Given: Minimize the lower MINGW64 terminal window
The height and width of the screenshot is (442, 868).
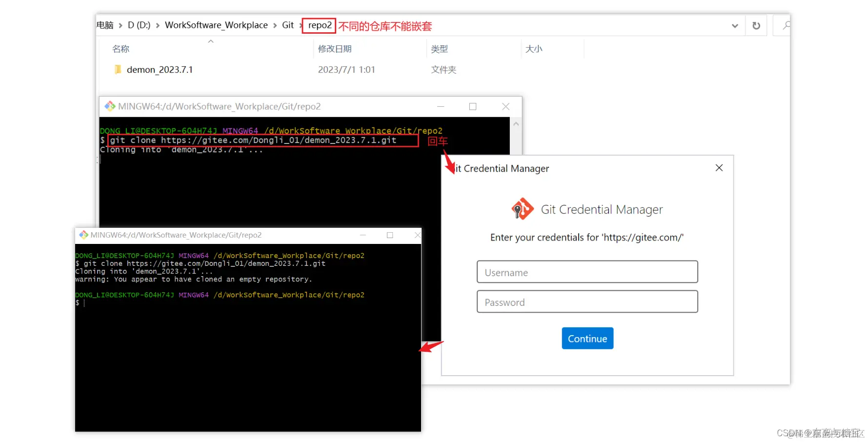Looking at the screenshot, I should tap(363, 235).
